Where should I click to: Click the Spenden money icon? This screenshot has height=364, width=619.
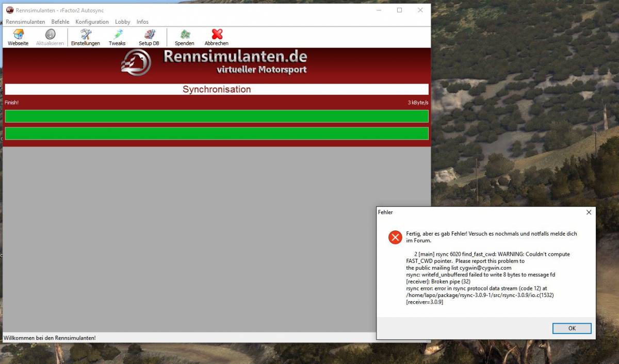[x=185, y=35]
